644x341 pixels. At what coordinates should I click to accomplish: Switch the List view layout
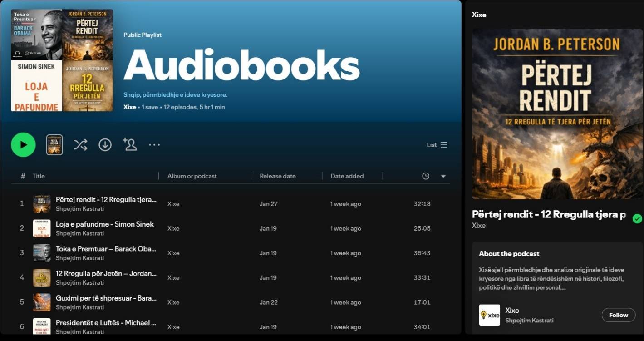coord(437,145)
